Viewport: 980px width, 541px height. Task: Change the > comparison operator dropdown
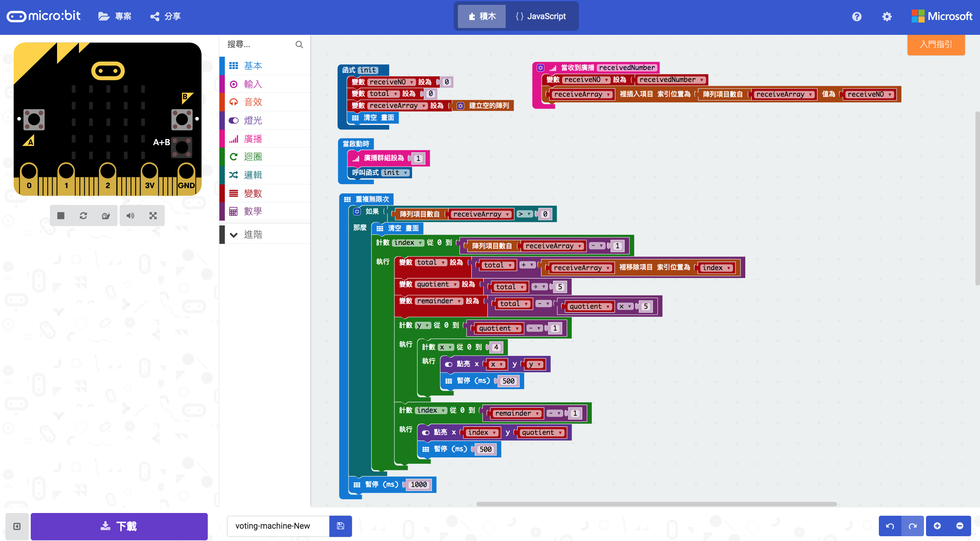(x=525, y=214)
